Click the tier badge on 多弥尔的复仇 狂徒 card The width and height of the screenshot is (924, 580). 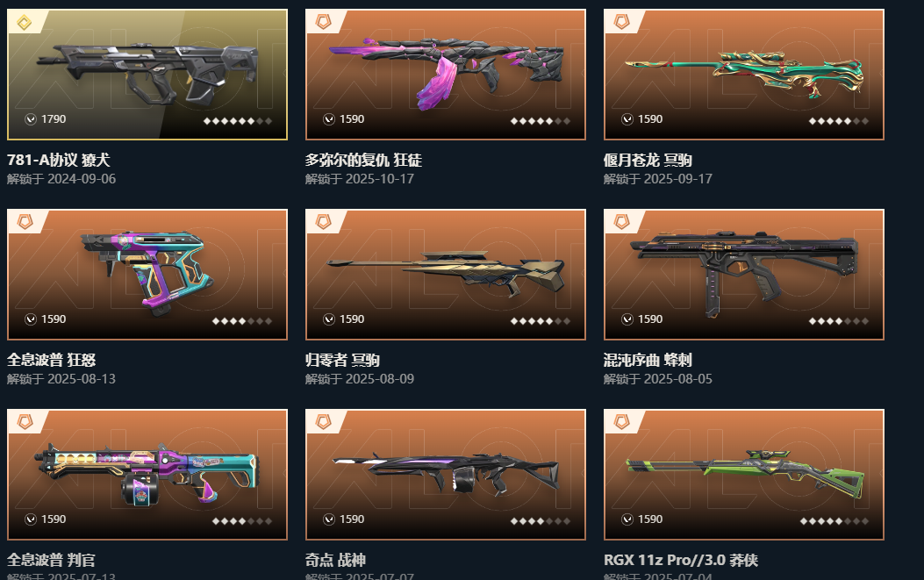tap(323, 23)
